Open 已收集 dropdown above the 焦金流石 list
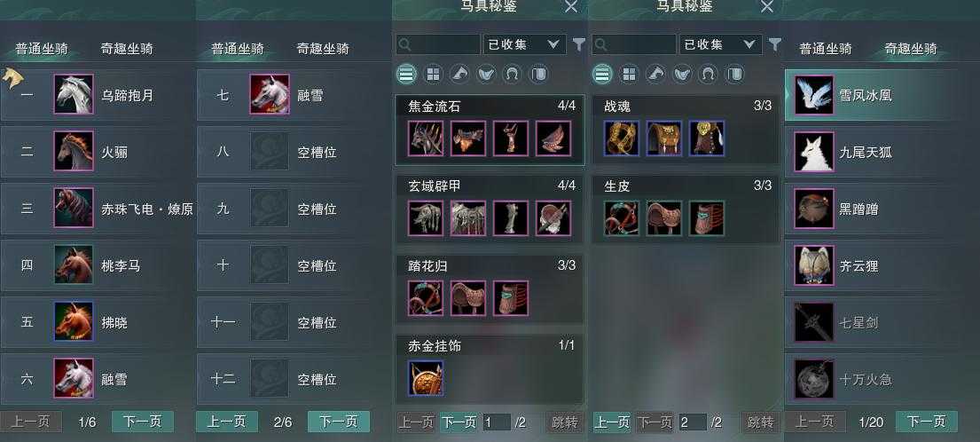980x442 pixels. [x=524, y=44]
